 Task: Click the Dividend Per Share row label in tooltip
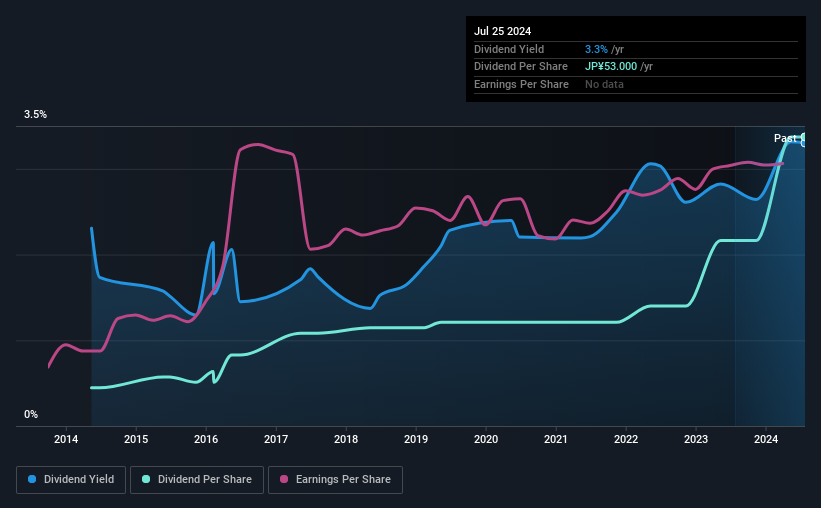coord(520,67)
